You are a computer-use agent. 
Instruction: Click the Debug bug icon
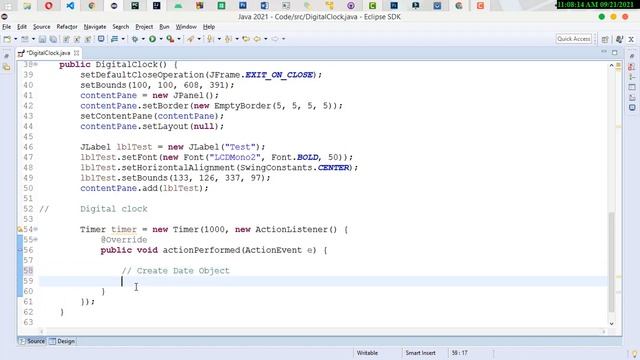(x=135, y=39)
